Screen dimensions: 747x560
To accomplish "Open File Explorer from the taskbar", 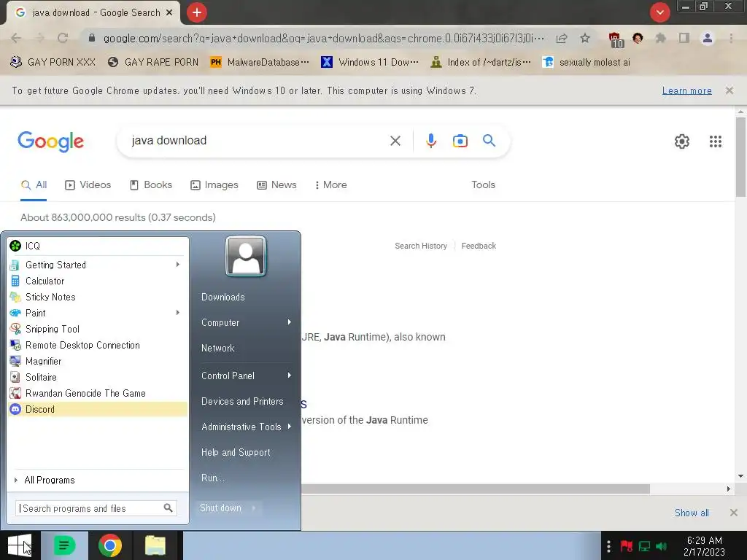I will (x=155, y=545).
